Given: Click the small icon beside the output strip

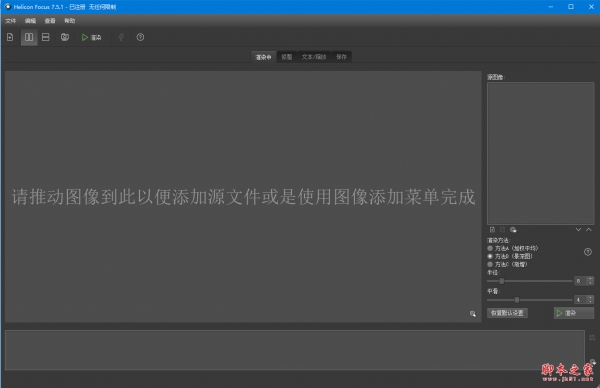Looking at the screenshot, I should pos(592,337).
